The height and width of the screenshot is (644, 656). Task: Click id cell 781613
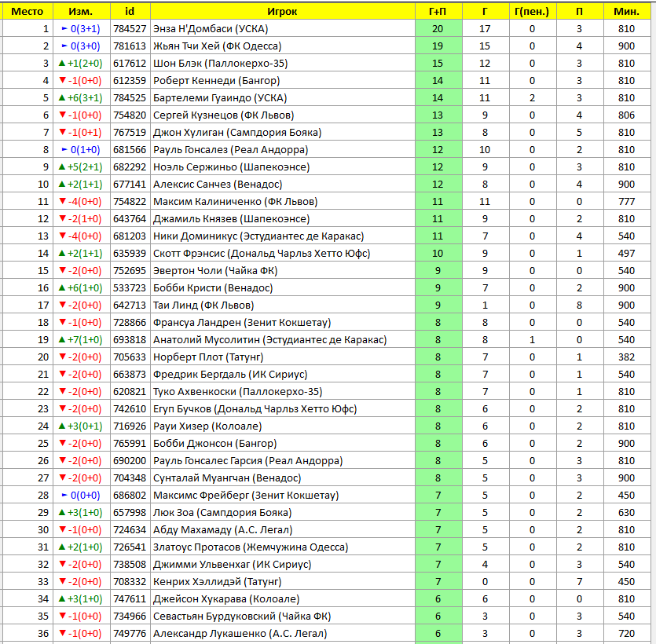click(x=130, y=46)
